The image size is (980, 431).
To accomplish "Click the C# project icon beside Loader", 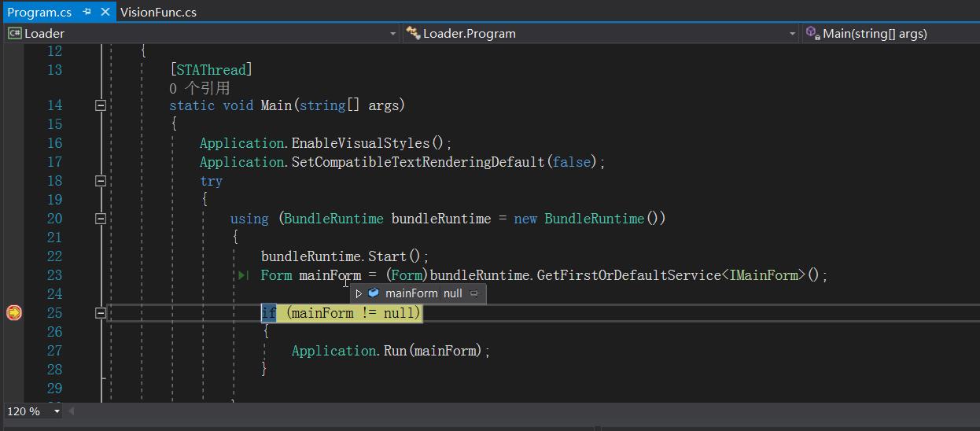I will click(14, 33).
